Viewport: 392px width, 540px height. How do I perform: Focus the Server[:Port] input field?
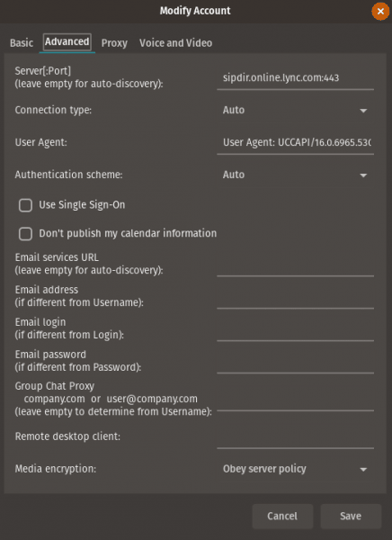[295, 78]
